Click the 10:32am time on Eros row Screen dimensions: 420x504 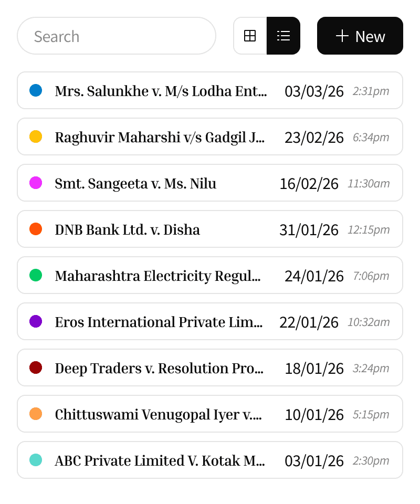369,322
